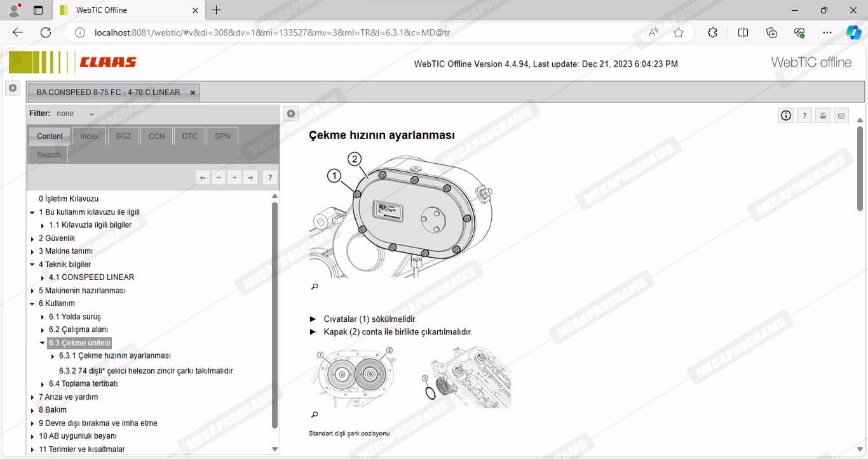This screenshot has height=459, width=868.
Task: Open '6.2 Çalışma alanı' topic
Action: pyautogui.click(x=79, y=330)
